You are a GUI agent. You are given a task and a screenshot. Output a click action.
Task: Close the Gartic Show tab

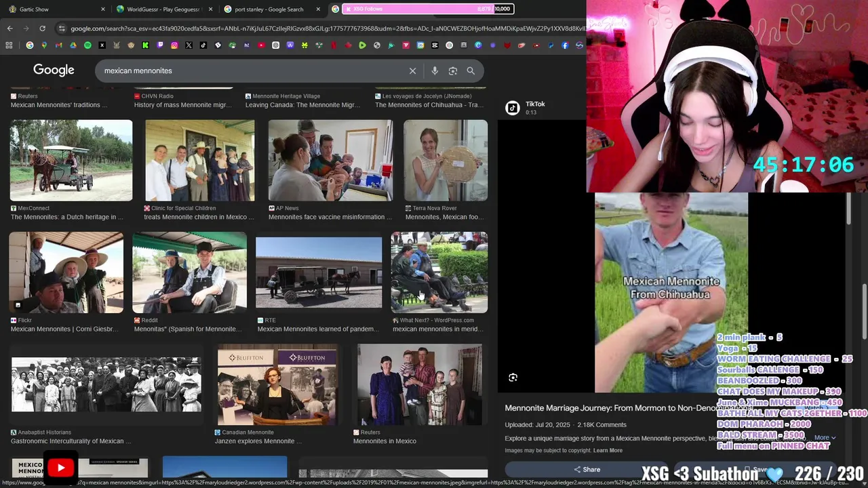[x=103, y=9]
